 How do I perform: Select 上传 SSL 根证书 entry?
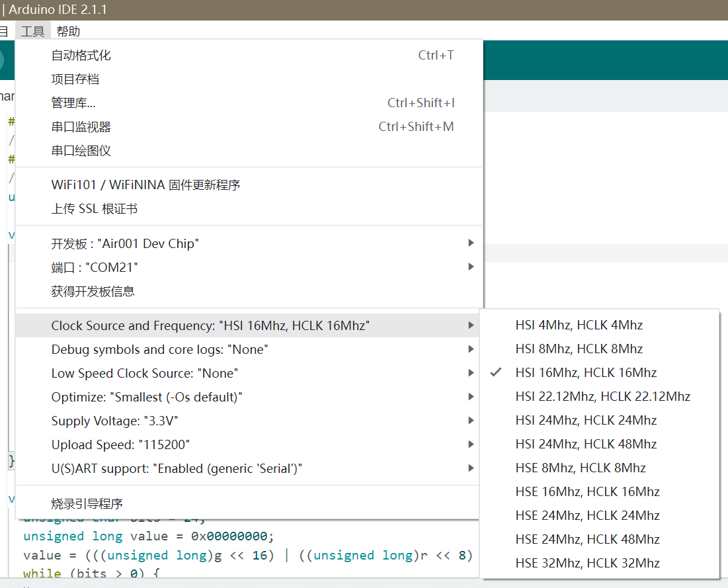[x=249, y=208]
